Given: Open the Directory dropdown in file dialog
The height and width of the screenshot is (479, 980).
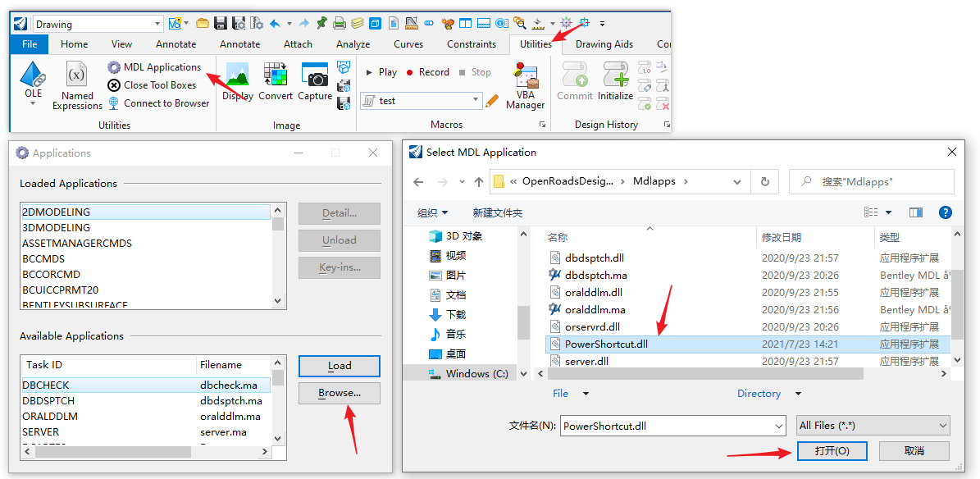Looking at the screenshot, I should 769,394.
